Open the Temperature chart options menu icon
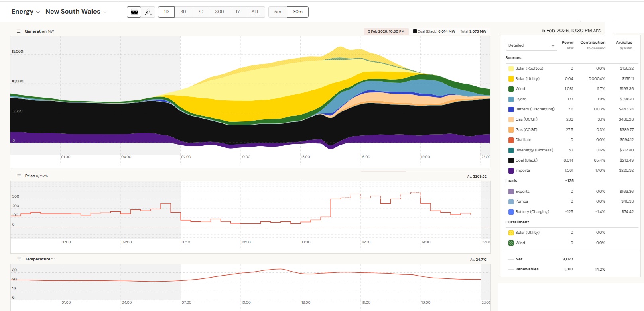Viewport: 644px width, 311px height. click(x=18, y=259)
